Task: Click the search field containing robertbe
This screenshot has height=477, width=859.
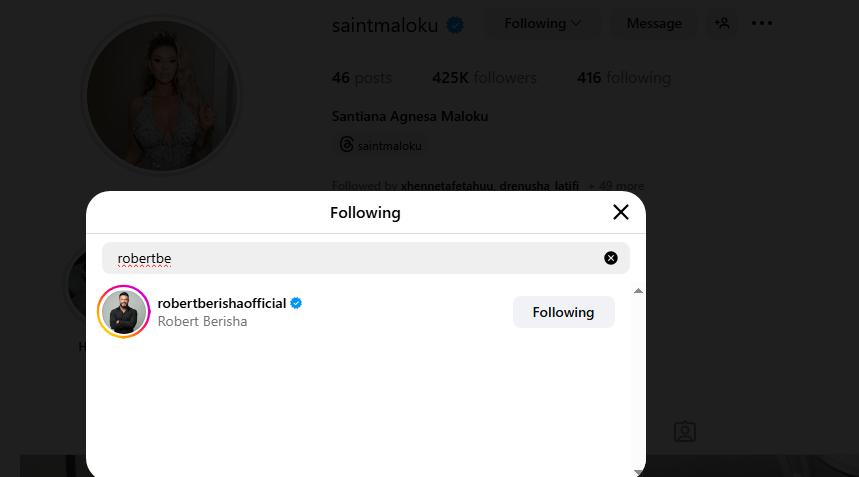Action: pos(350,258)
